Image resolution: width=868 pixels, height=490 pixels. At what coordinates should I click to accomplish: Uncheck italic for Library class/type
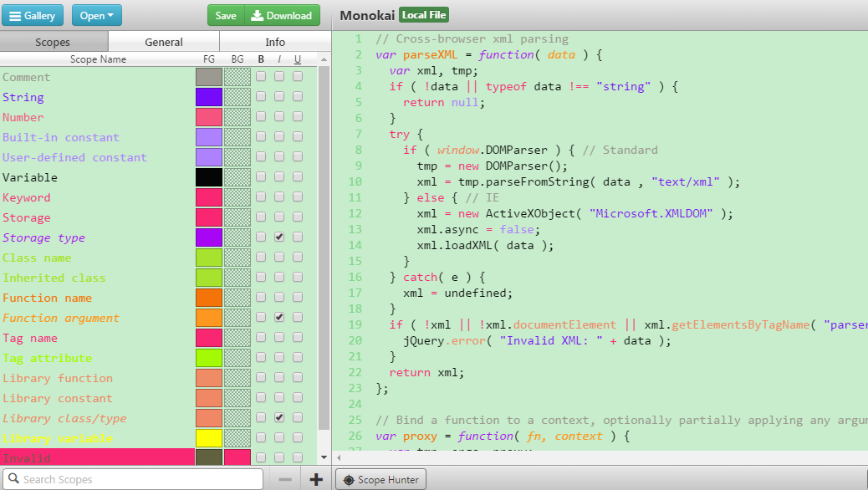tap(279, 417)
